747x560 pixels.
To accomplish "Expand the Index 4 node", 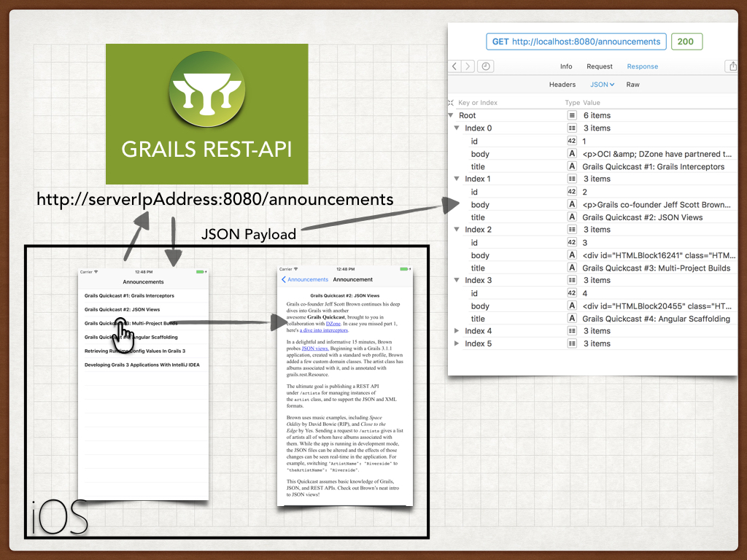I will (457, 331).
